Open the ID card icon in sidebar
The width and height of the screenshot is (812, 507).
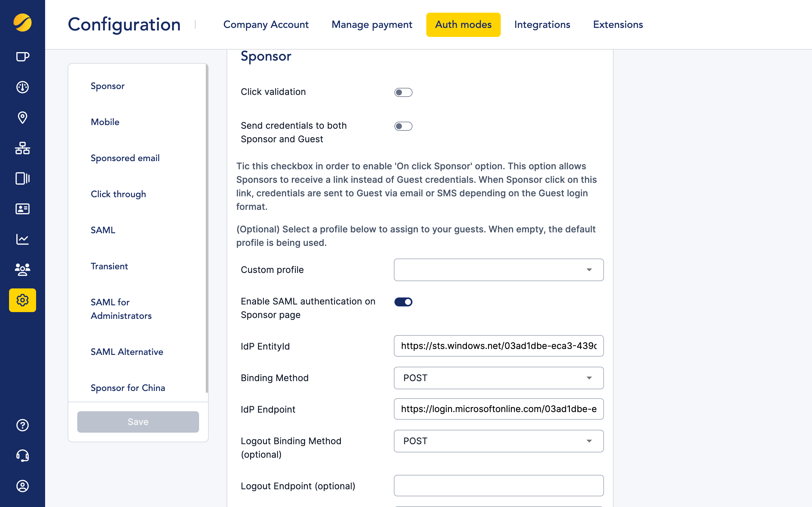(22, 209)
